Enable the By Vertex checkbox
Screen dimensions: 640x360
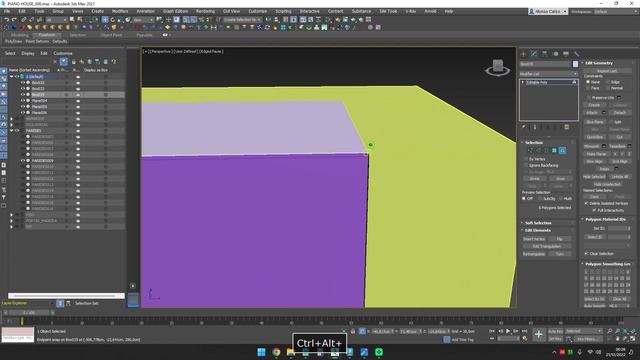coord(526,159)
